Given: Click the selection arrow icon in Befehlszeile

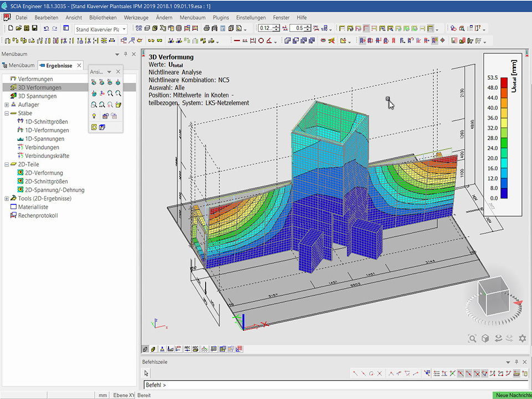Looking at the screenshot, I should coord(147,374).
